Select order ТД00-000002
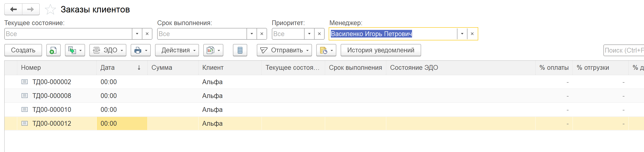The width and height of the screenshot is (644, 152). point(52,82)
